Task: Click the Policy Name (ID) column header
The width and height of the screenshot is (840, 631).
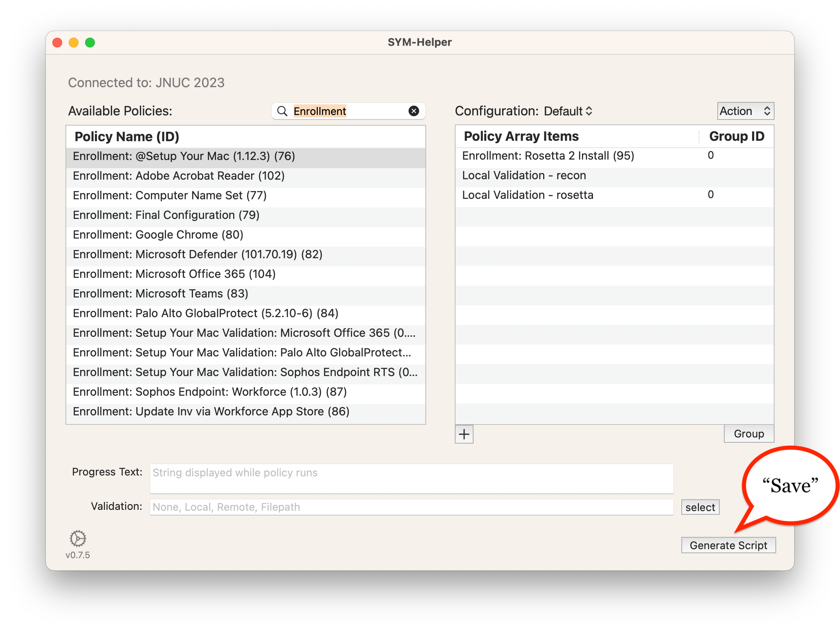Action: [x=127, y=137]
